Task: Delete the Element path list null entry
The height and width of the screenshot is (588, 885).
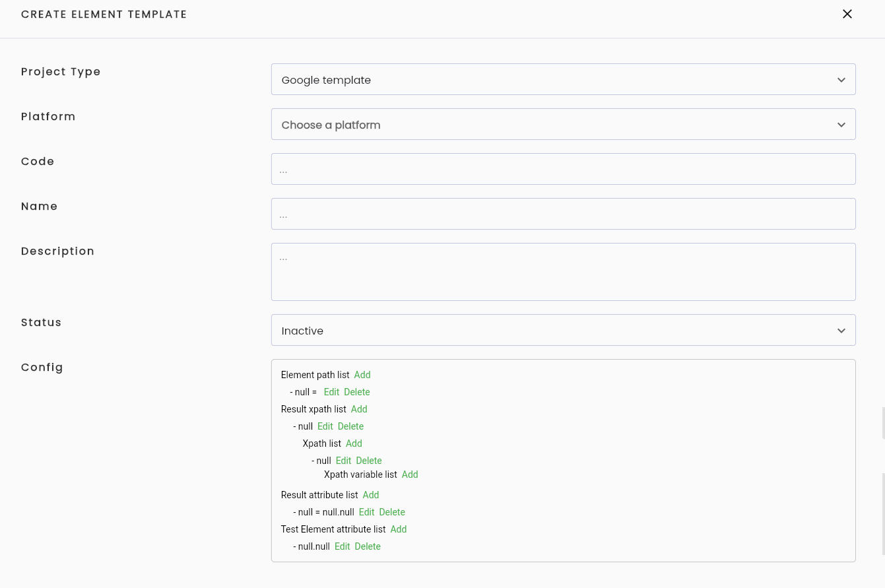Action: pos(357,392)
